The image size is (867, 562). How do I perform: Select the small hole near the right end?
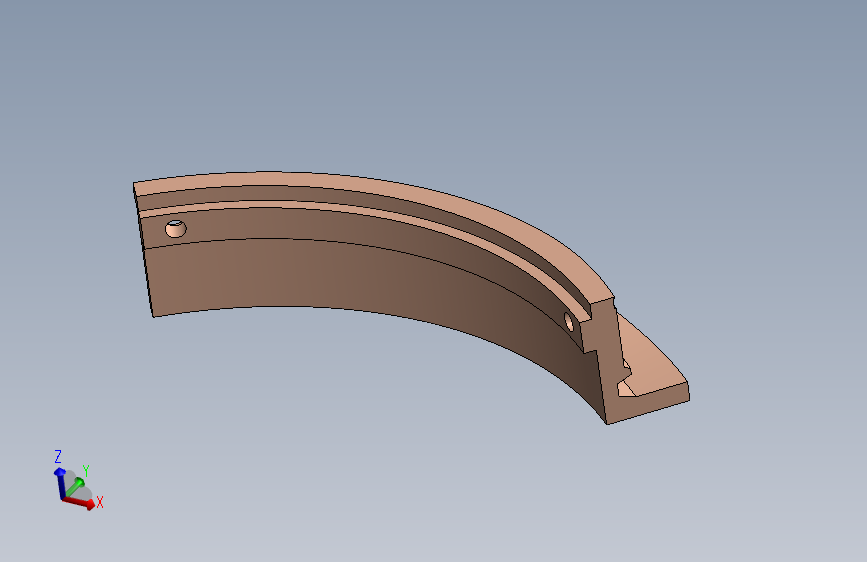[569, 321]
